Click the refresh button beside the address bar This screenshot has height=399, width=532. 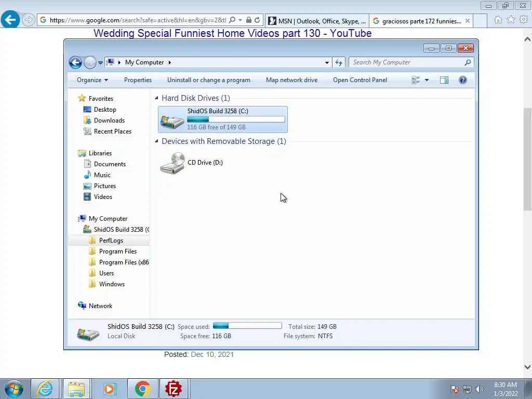[339, 62]
